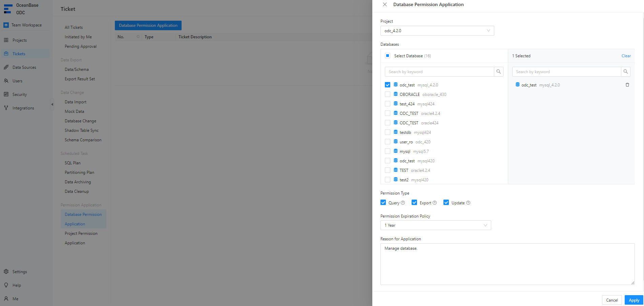Open Data Sources in sidebar

point(24,67)
